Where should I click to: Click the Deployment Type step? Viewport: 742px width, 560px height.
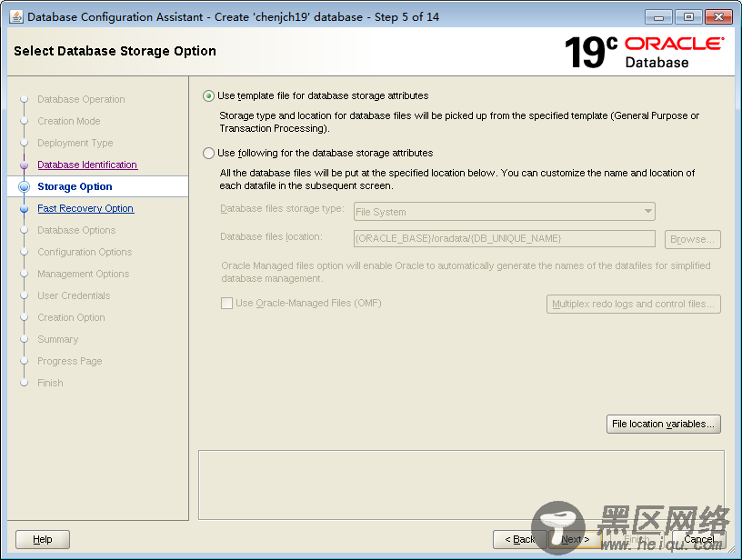pos(75,143)
